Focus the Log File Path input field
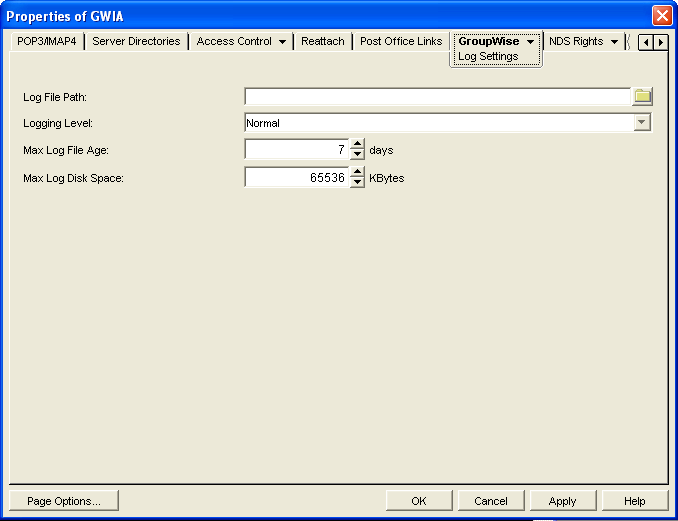The image size is (678, 521). point(438,96)
